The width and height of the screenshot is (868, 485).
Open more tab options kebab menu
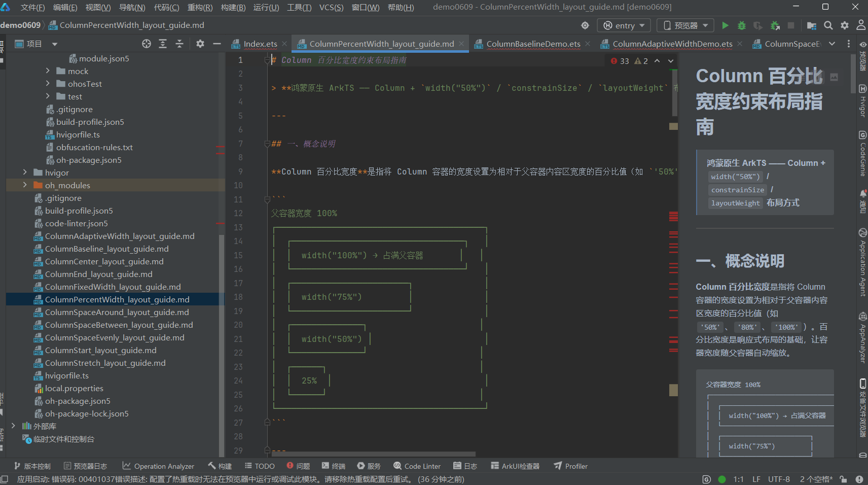(x=849, y=44)
